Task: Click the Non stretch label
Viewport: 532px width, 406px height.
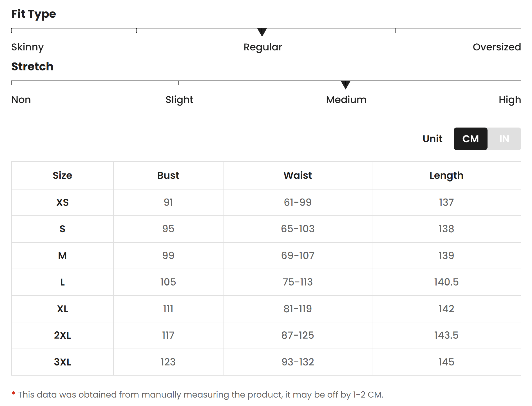Action: pos(21,100)
